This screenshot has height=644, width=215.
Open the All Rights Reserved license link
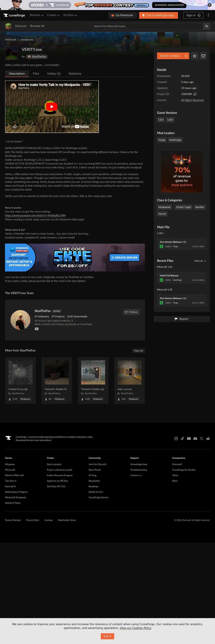pos(192,100)
